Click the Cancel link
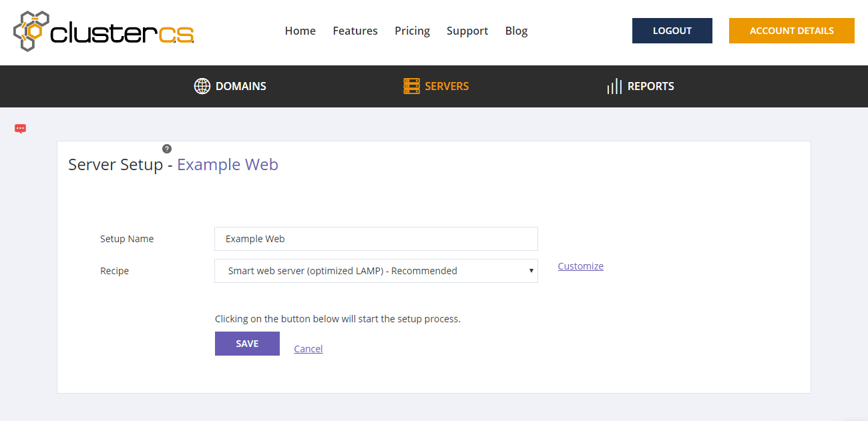 (x=308, y=349)
